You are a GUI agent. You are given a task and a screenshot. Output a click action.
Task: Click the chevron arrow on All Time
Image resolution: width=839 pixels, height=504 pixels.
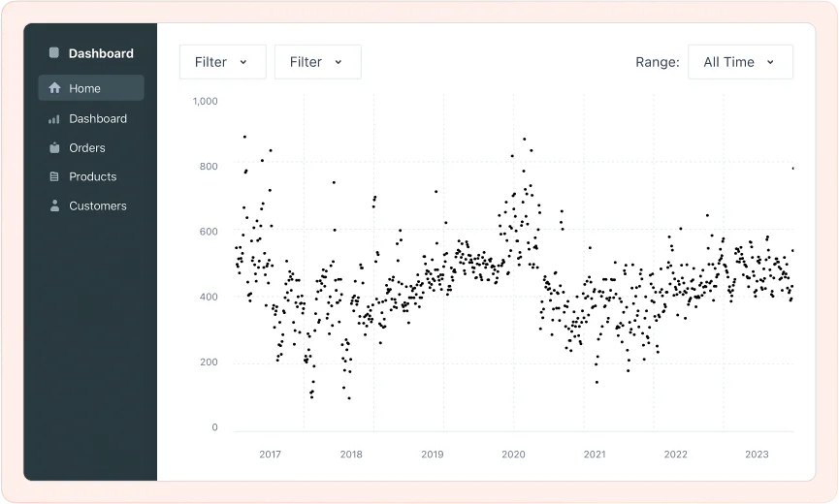point(771,62)
